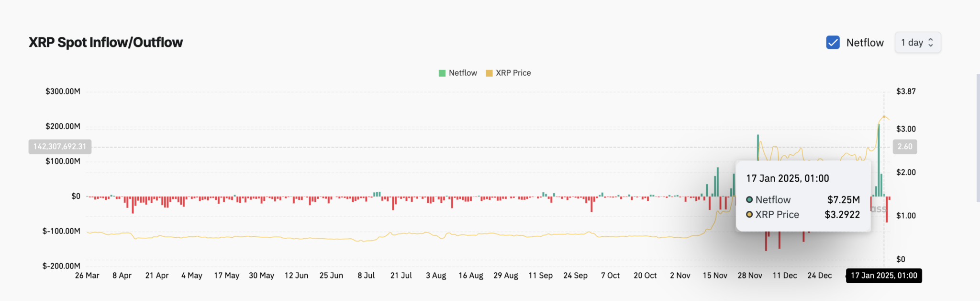The image size is (980, 301).
Task: Click the 2.60 right axis price label
Action: [x=905, y=147]
